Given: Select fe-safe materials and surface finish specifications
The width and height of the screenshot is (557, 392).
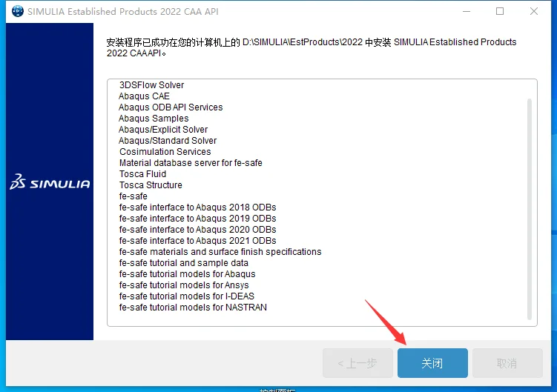Looking at the screenshot, I should pyautogui.click(x=220, y=252).
